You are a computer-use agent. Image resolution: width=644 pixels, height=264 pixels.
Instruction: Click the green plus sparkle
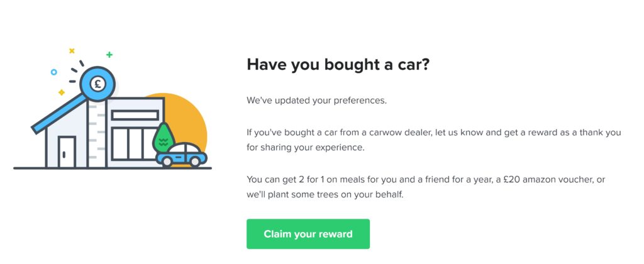[109, 55]
